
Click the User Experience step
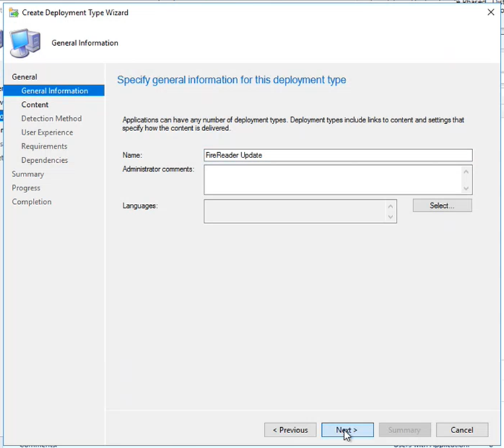click(47, 133)
